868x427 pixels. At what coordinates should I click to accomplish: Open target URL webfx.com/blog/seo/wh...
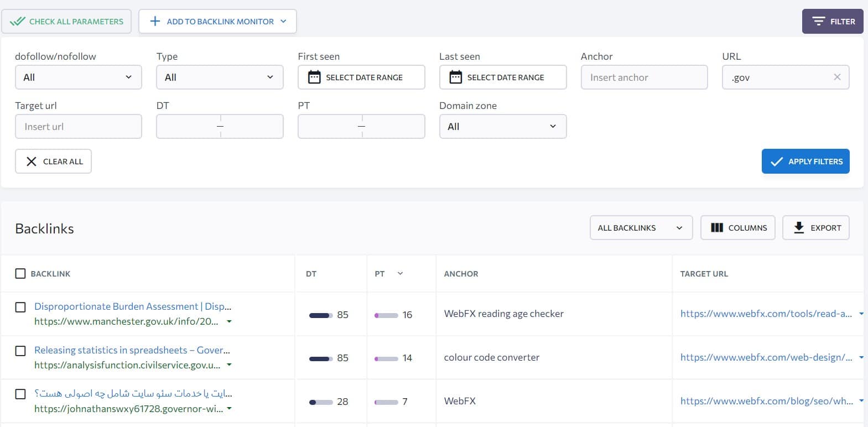[767, 401]
